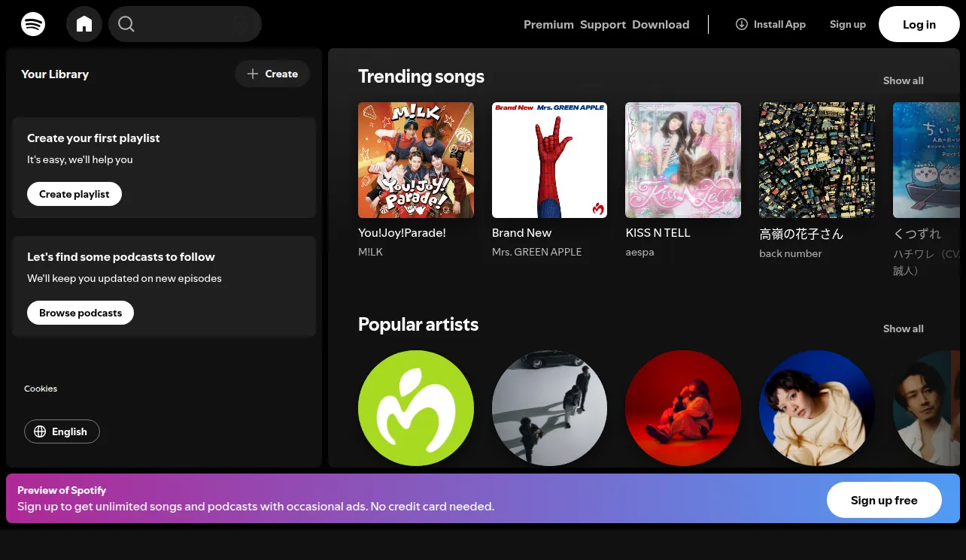Click the Create button in Your Library
966x560 pixels.
click(x=272, y=74)
